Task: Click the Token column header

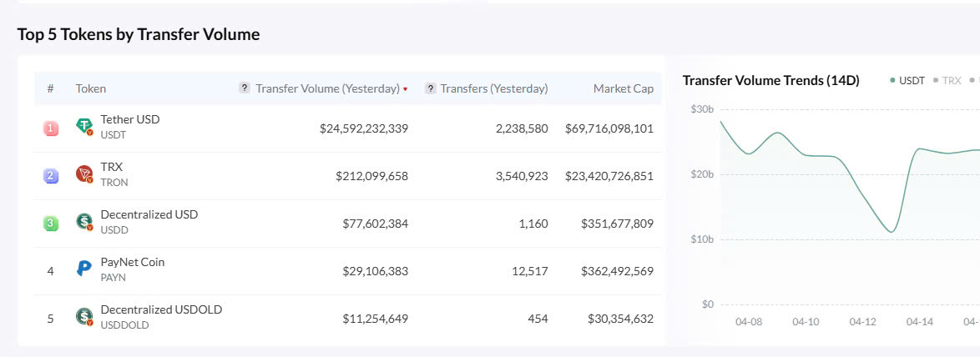Action: [x=90, y=88]
